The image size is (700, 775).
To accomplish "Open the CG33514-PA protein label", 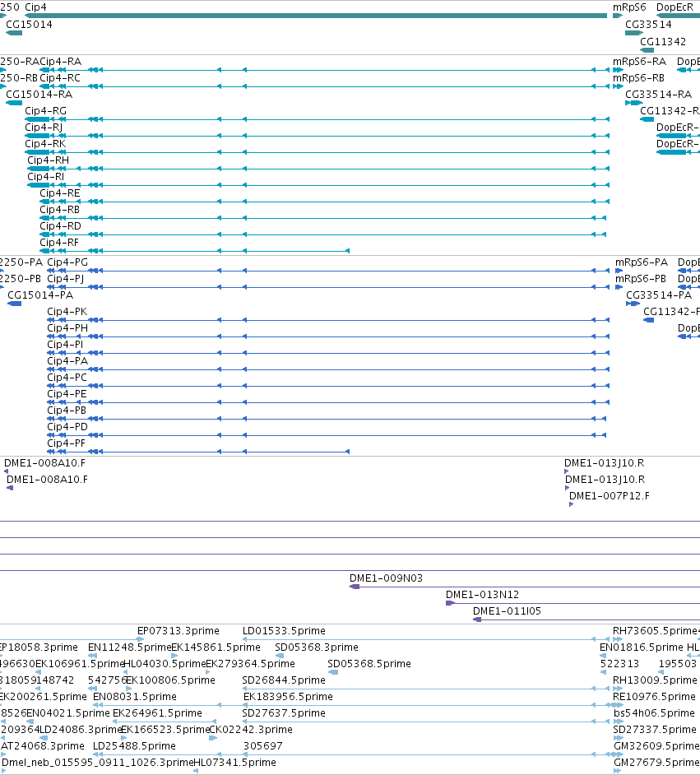I will pyautogui.click(x=659, y=295).
